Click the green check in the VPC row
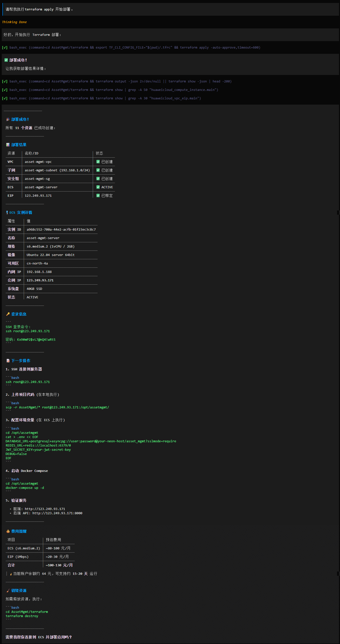 pos(98,162)
